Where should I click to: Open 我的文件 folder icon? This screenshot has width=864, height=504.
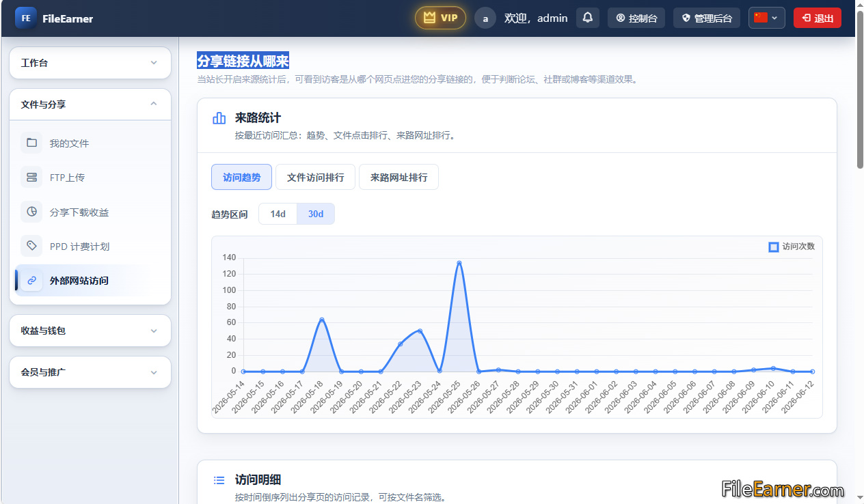tap(31, 143)
